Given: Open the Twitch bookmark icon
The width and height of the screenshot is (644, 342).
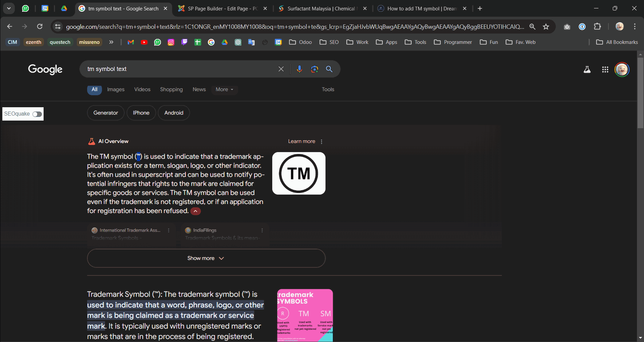Looking at the screenshot, I should [x=184, y=42].
